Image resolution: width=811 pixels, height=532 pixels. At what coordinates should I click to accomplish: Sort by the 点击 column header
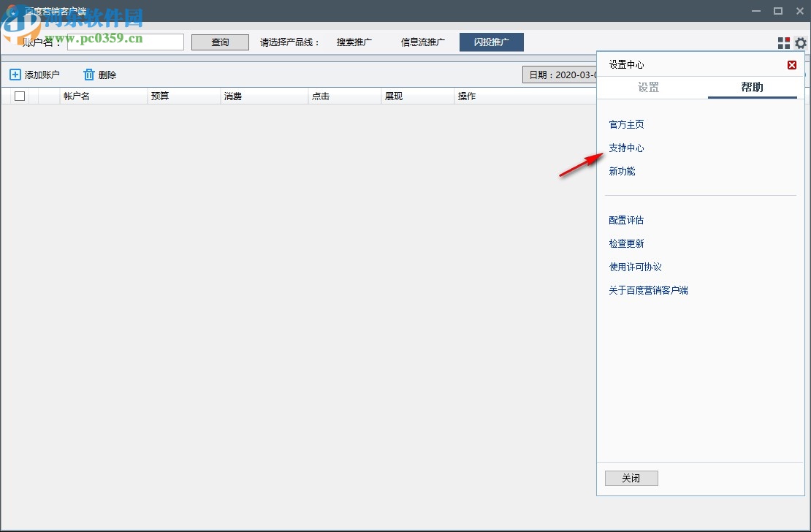[345, 96]
